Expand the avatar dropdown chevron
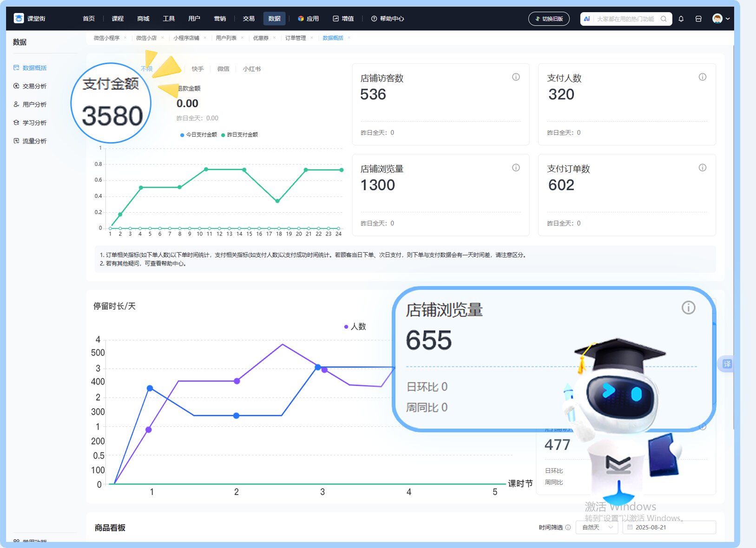The width and height of the screenshot is (756, 548). pos(728,19)
